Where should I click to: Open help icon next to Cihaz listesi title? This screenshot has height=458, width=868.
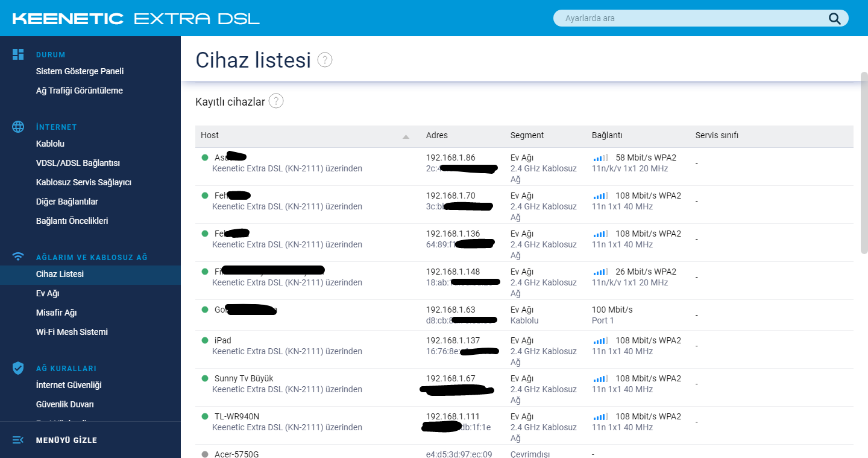(x=325, y=60)
